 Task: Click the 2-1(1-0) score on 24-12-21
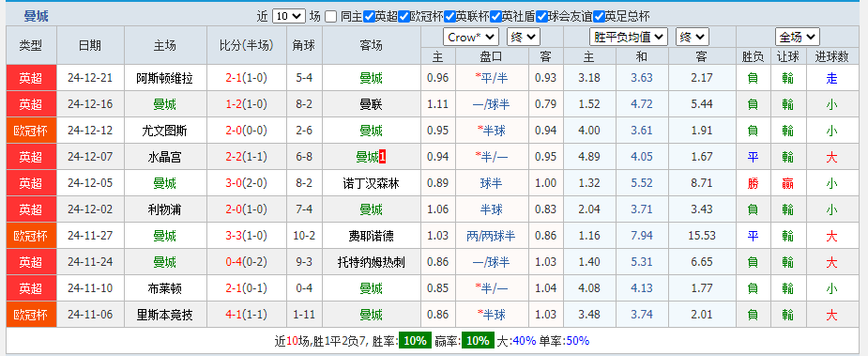coord(247,78)
